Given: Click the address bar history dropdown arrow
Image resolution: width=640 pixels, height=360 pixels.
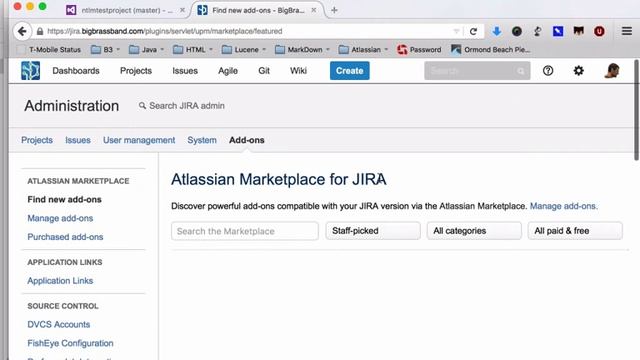Looking at the screenshot, I should (x=456, y=31).
